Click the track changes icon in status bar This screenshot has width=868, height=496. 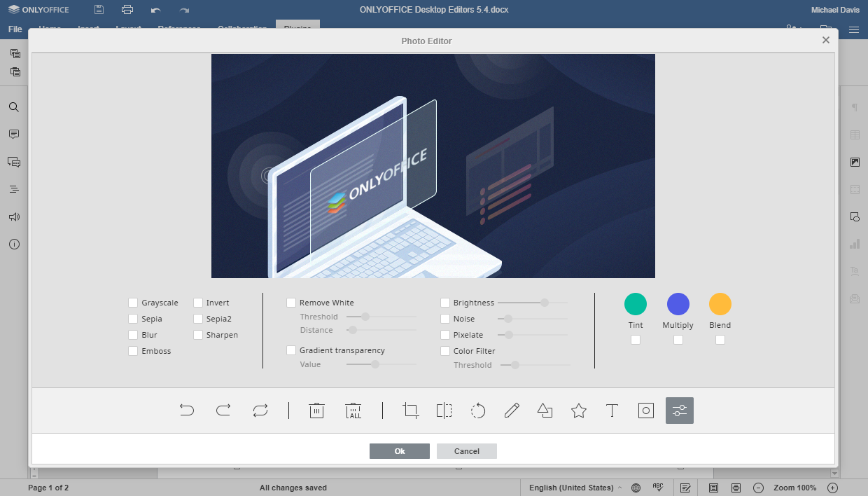(686, 488)
